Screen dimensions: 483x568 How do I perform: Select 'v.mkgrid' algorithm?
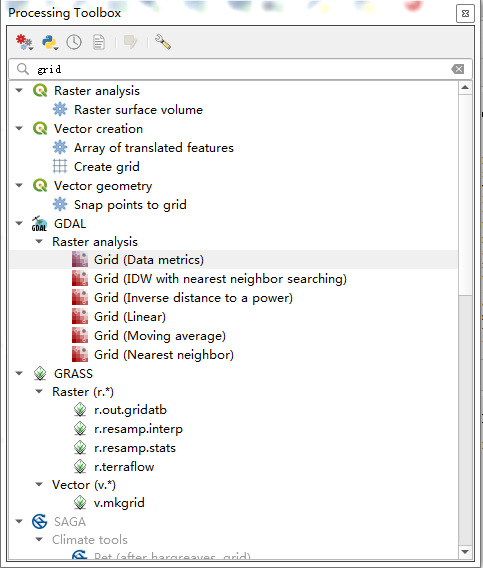tap(119, 503)
